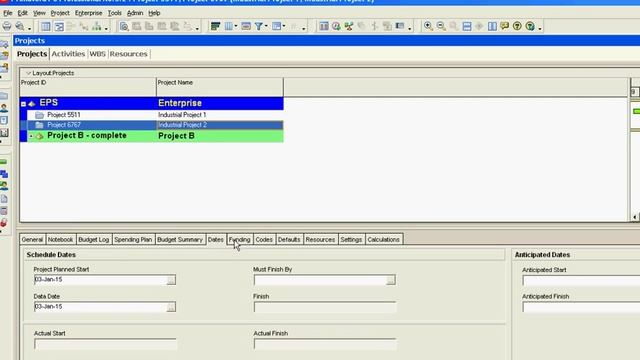Open the Funding details tab
The height and width of the screenshot is (360, 640).
[240, 240]
